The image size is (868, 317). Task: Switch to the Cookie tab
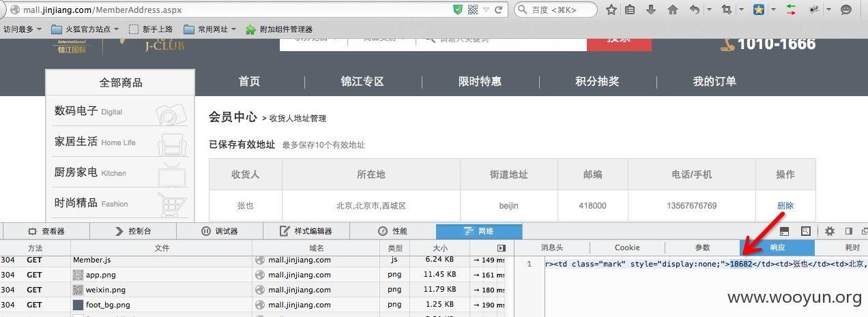point(627,247)
